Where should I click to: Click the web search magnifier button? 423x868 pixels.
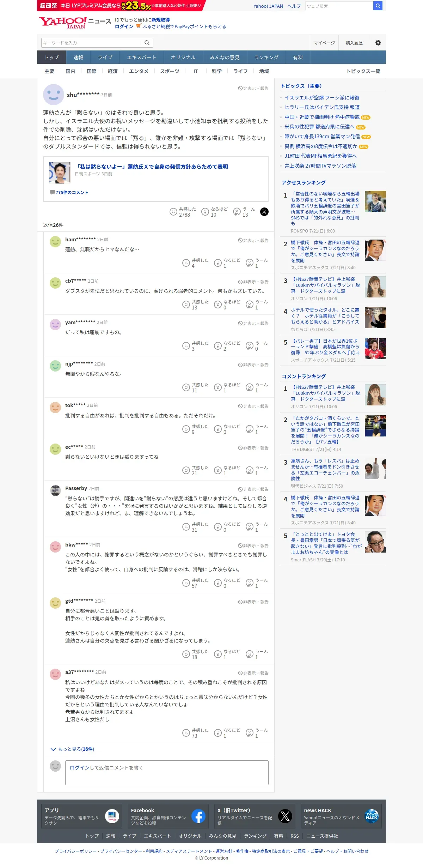point(378,6)
